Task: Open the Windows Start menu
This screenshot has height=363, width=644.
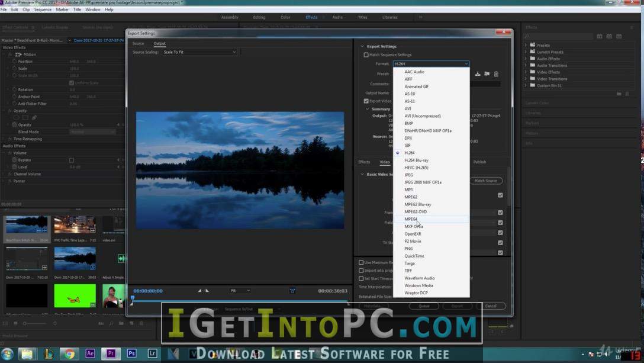Action: (x=7, y=354)
